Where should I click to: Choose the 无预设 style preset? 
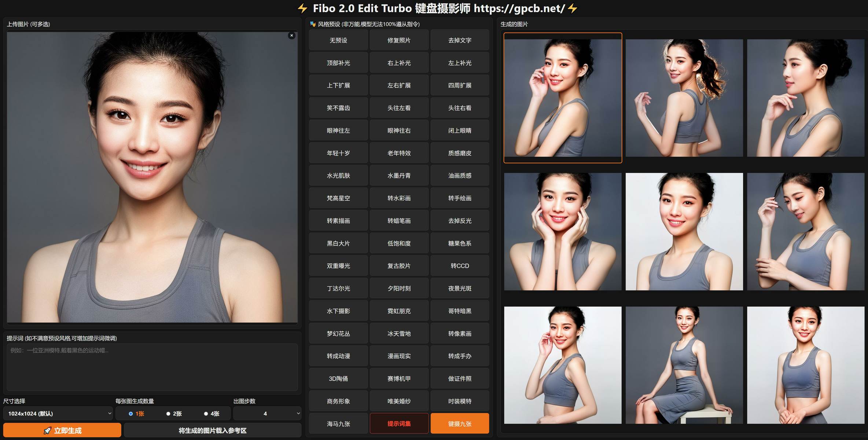338,40
